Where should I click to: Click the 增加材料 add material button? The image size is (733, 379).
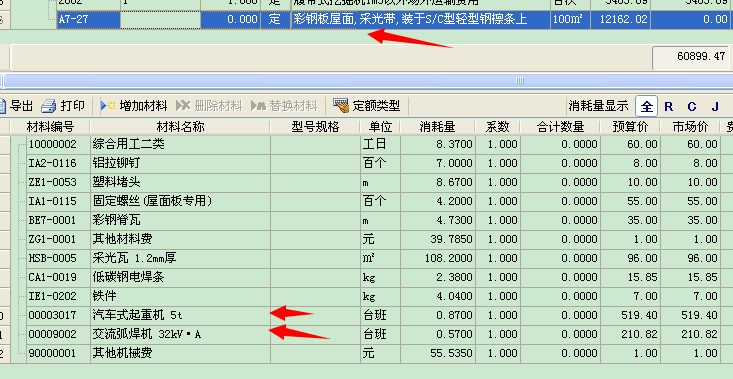pyautogui.click(x=134, y=106)
